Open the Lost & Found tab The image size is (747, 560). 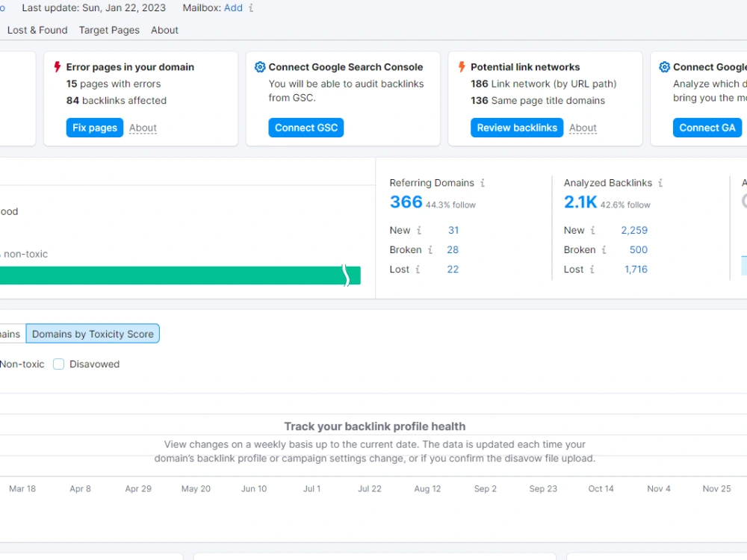tap(37, 30)
